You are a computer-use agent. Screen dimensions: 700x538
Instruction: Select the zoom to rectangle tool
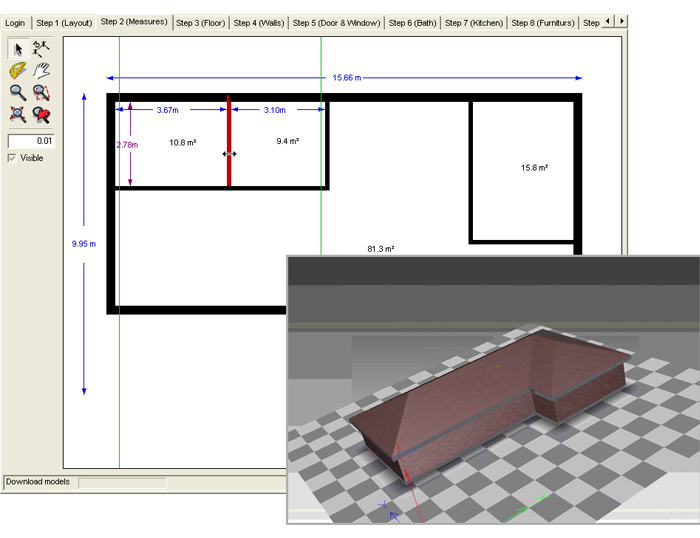(x=41, y=92)
